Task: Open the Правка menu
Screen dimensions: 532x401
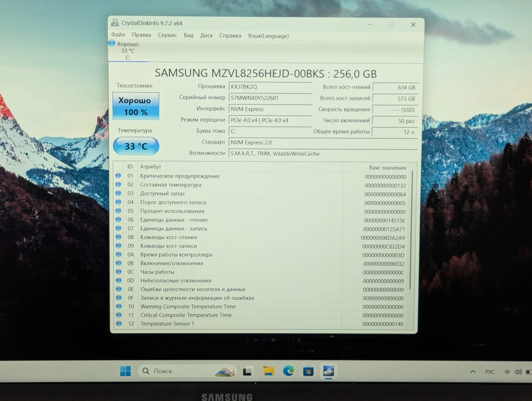Action: pos(141,35)
